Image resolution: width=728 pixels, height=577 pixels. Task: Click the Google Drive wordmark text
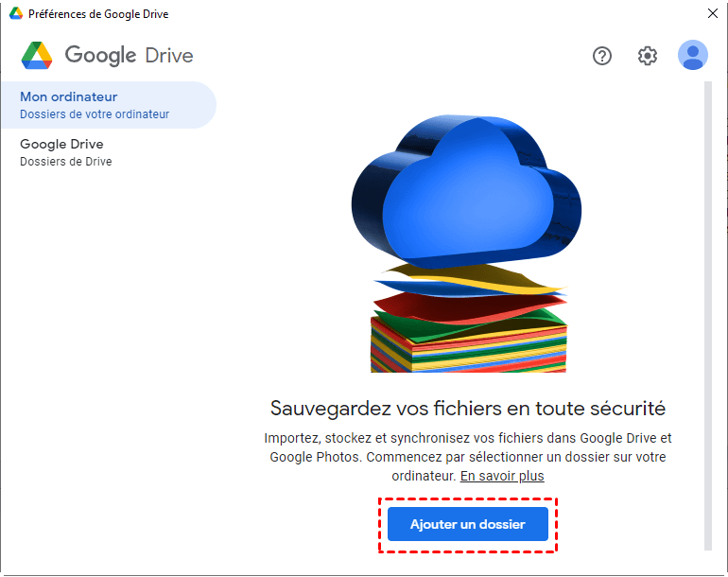(x=129, y=56)
